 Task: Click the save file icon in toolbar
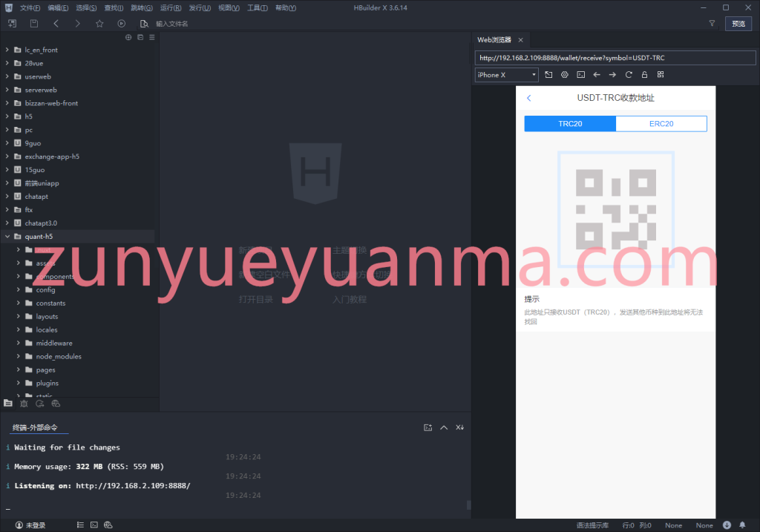34,23
